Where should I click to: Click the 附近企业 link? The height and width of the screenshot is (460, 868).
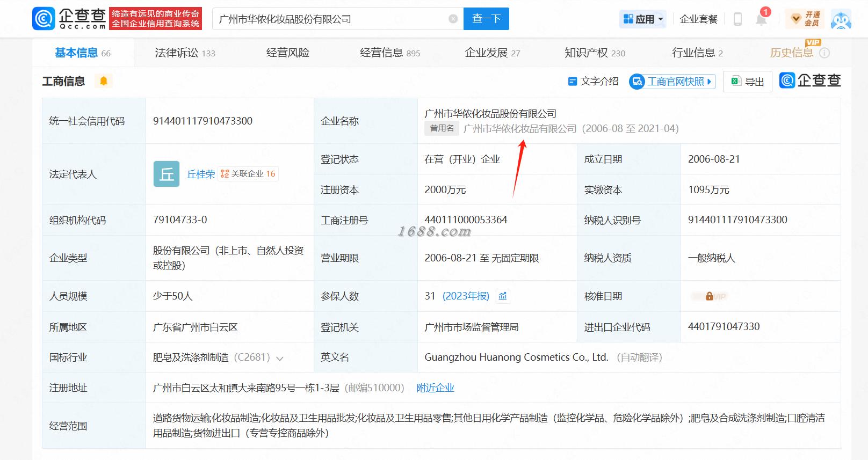click(x=435, y=388)
